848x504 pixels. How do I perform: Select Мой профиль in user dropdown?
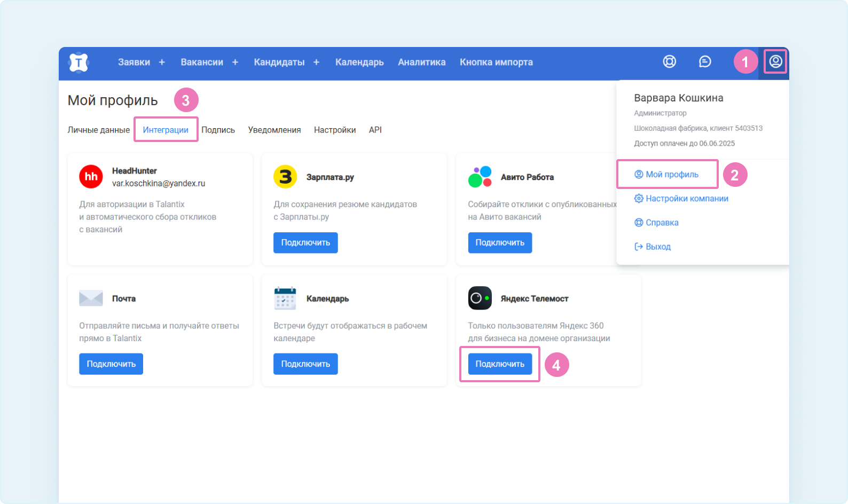(666, 174)
